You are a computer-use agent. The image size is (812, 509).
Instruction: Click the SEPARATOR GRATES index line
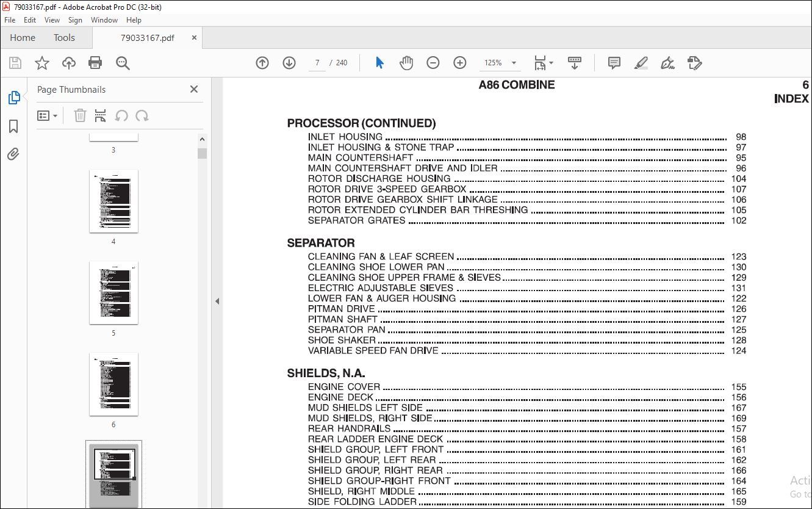pos(526,220)
